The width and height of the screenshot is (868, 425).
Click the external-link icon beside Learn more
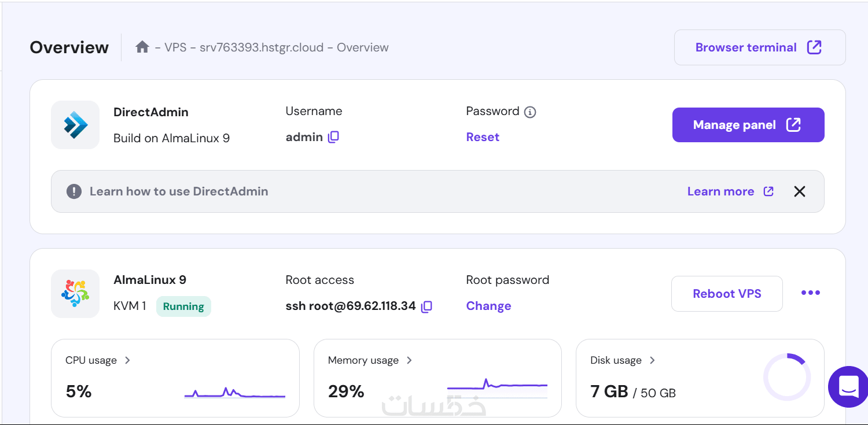(768, 191)
